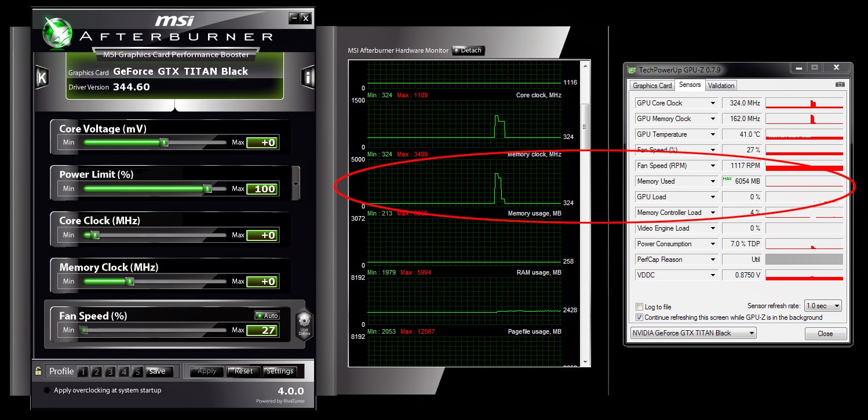Click the 1117 RPM fan speed reading
This screenshot has height=420, width=868.
point(742,166)
